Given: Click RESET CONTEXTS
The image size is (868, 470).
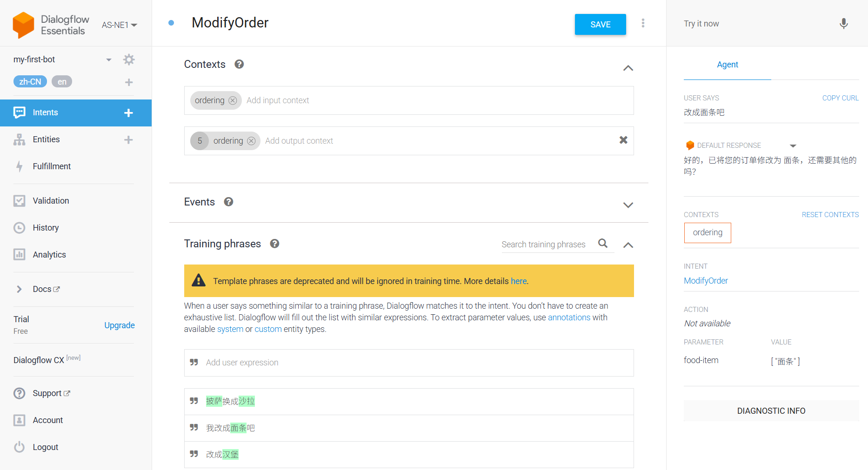Looking at the screenshot, I should [x=830, y=215].
